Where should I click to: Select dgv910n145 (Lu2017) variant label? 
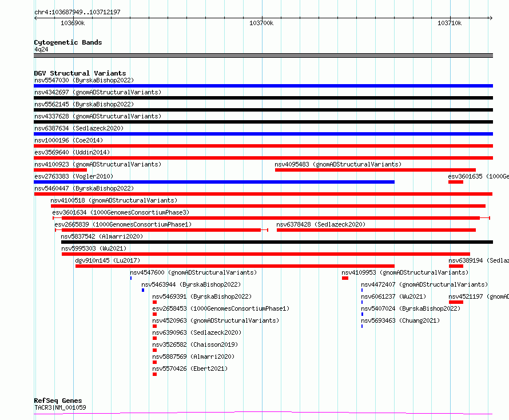(108, 260)
